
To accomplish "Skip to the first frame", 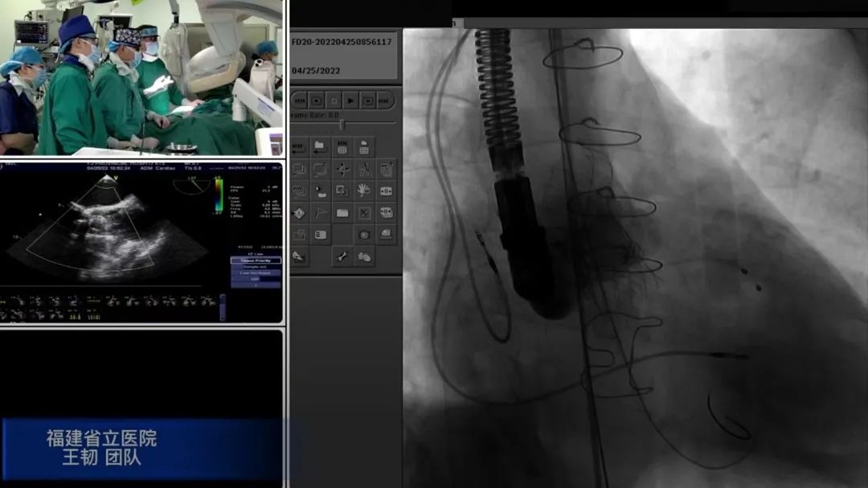I will [299, 100].
